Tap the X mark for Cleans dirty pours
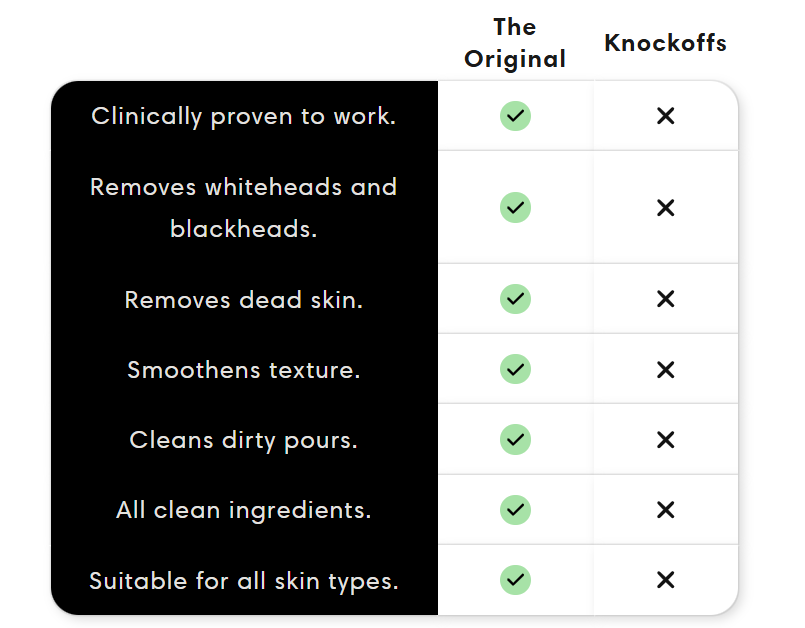805x628 pixels. 665,440
